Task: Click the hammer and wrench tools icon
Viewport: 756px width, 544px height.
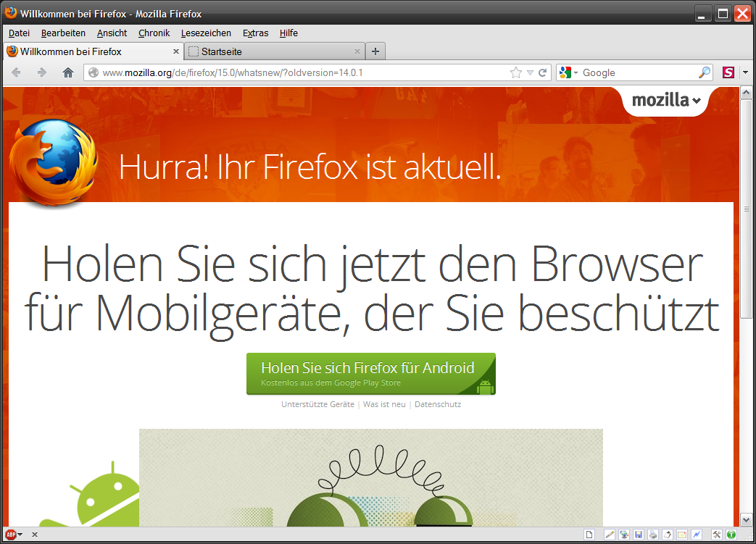Action: coord(717,535)
